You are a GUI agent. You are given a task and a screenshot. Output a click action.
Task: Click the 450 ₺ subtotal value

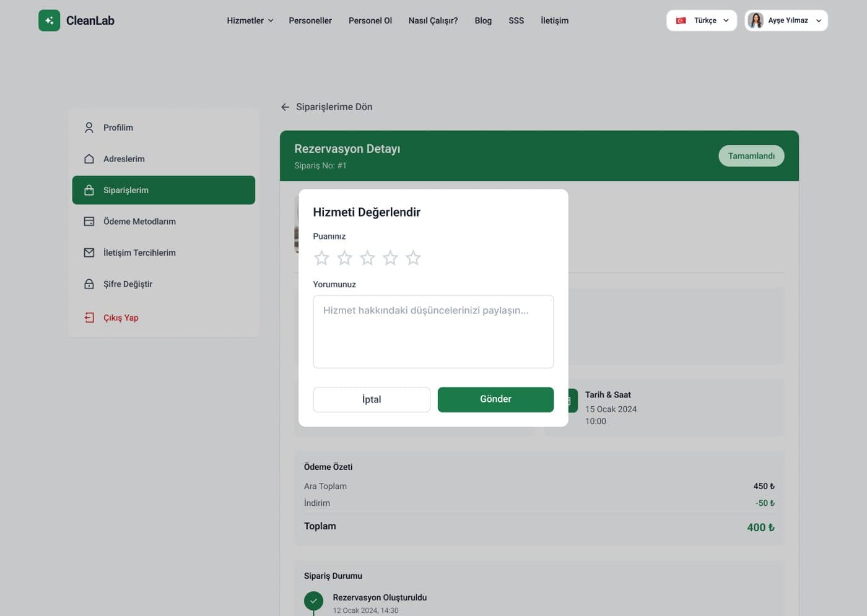coord(764,487)
